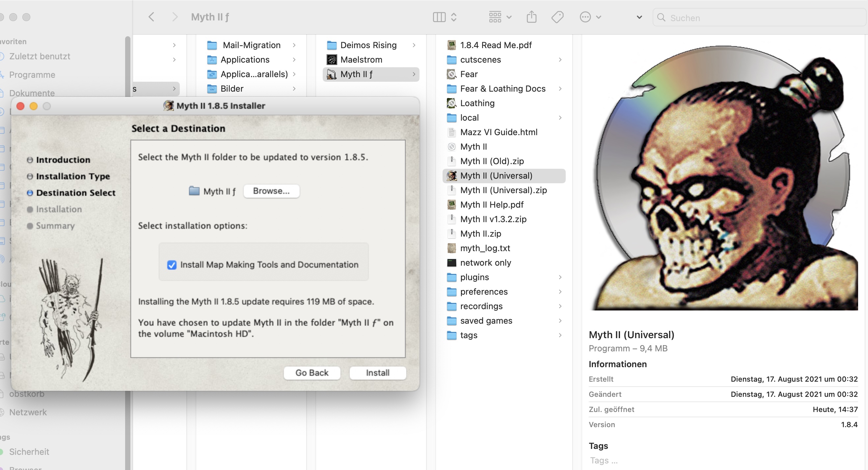Screen dimensions: 868x470
Task: Select the Myth II ƒ folder icon in the column
Action: click(332, 74)
